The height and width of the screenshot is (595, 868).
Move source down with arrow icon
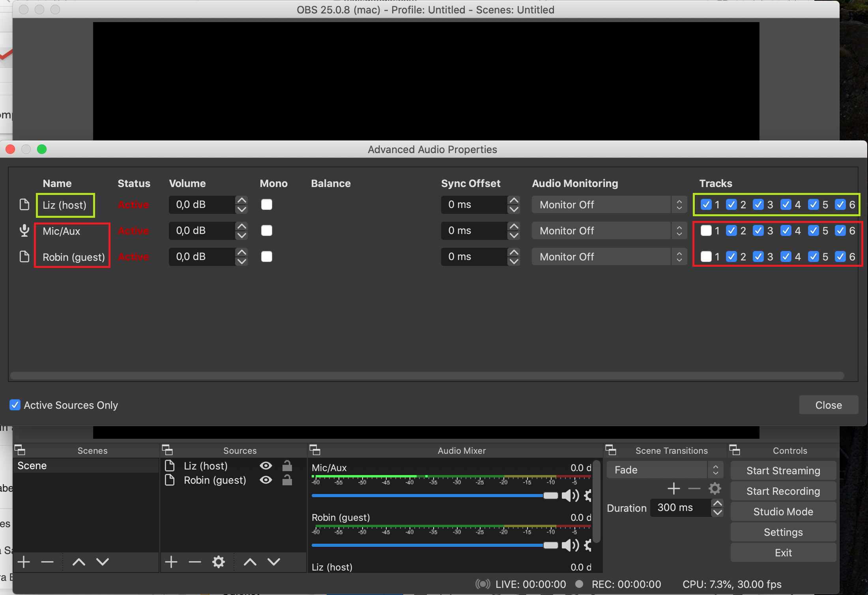coord(274,562)
